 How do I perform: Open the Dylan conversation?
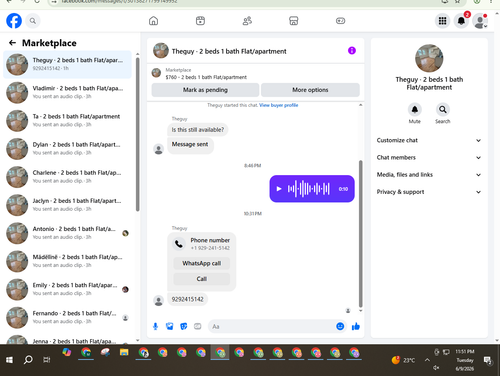[x=67, y=149]
